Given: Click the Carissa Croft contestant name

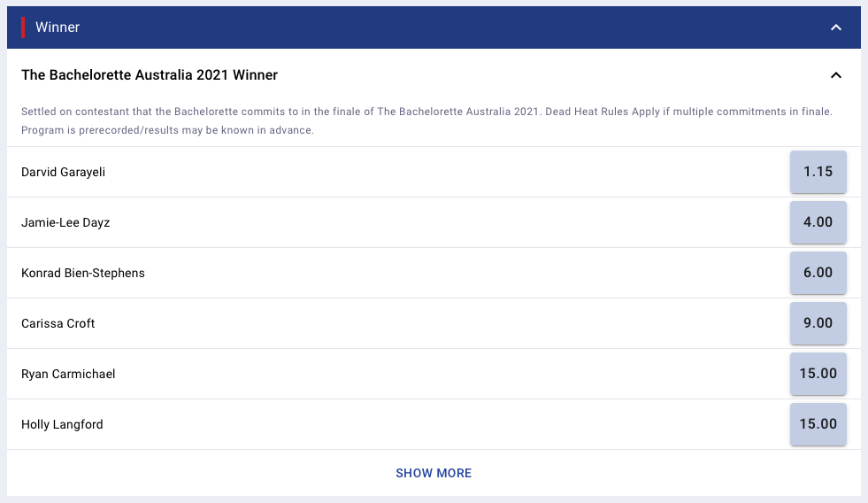Looking at the screenshot, I should (x=58, y=323).
